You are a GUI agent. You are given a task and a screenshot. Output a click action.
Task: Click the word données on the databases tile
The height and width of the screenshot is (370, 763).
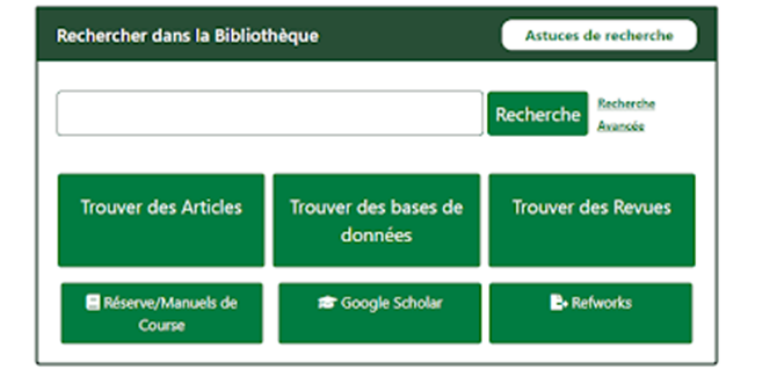[376, 235]
